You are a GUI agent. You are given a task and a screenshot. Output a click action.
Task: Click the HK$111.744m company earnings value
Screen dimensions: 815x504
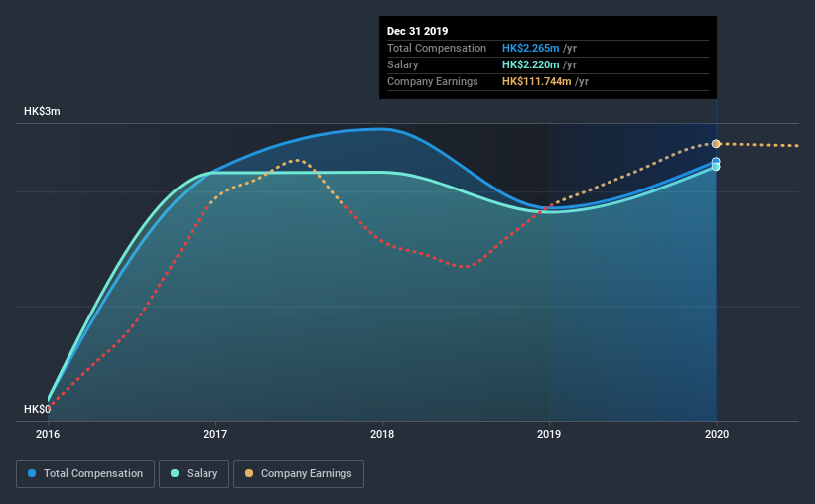point(536,81)
